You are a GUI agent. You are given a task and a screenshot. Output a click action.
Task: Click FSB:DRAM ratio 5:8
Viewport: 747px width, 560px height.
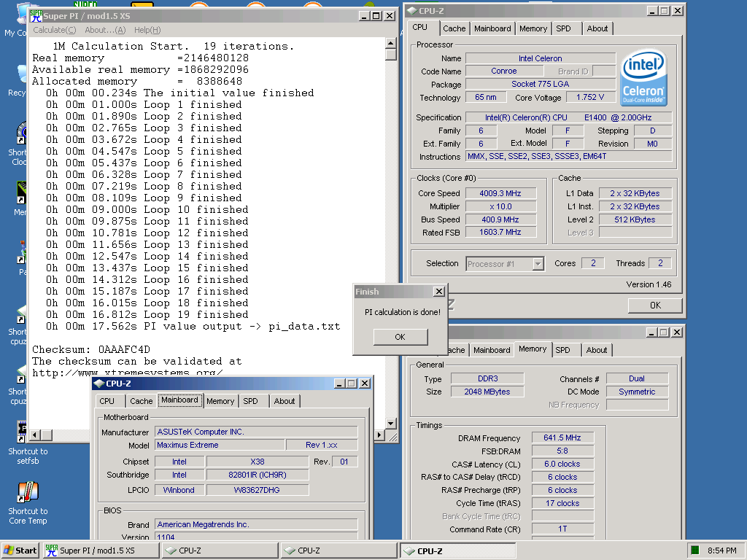562,451
